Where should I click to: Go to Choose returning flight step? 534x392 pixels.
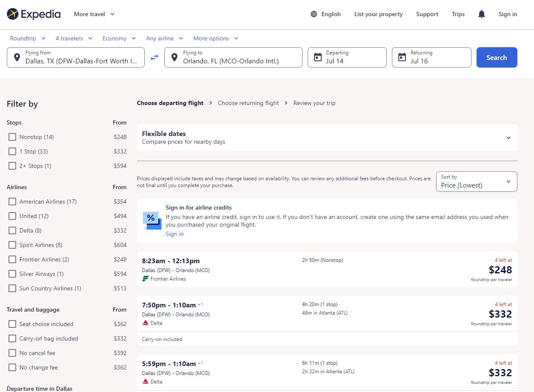click(248, 103)
